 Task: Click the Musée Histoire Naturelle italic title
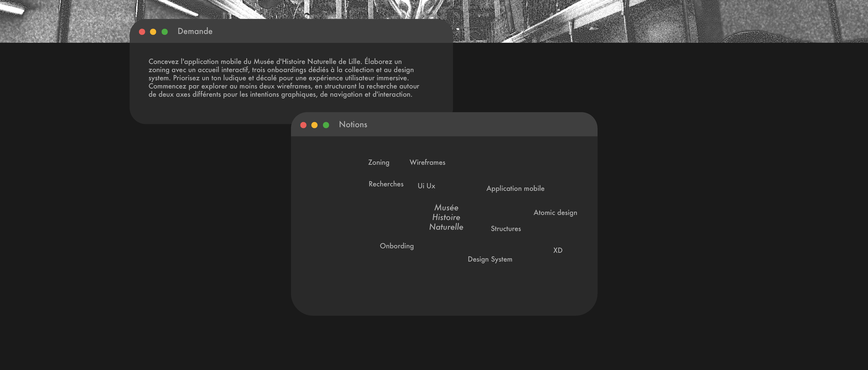[x=446, y=217]
